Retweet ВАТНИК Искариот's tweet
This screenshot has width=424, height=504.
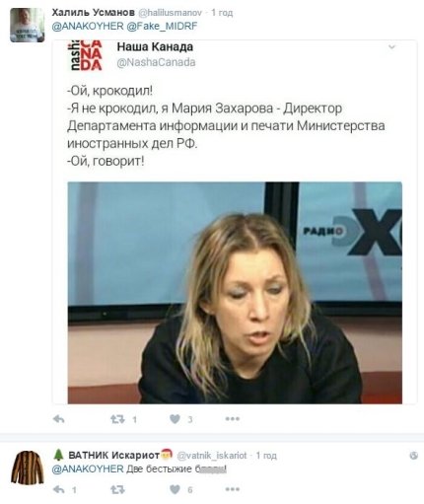point(117,489)
